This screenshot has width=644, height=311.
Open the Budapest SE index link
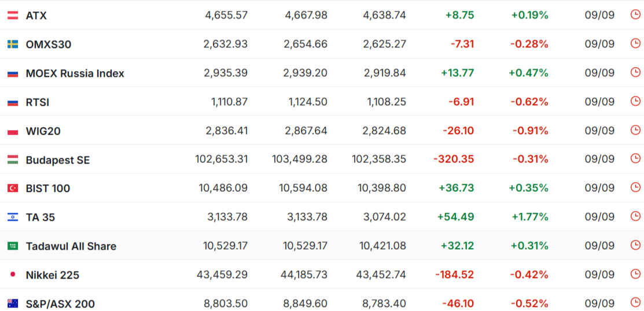pyautogui.click(x=57, y=160)
